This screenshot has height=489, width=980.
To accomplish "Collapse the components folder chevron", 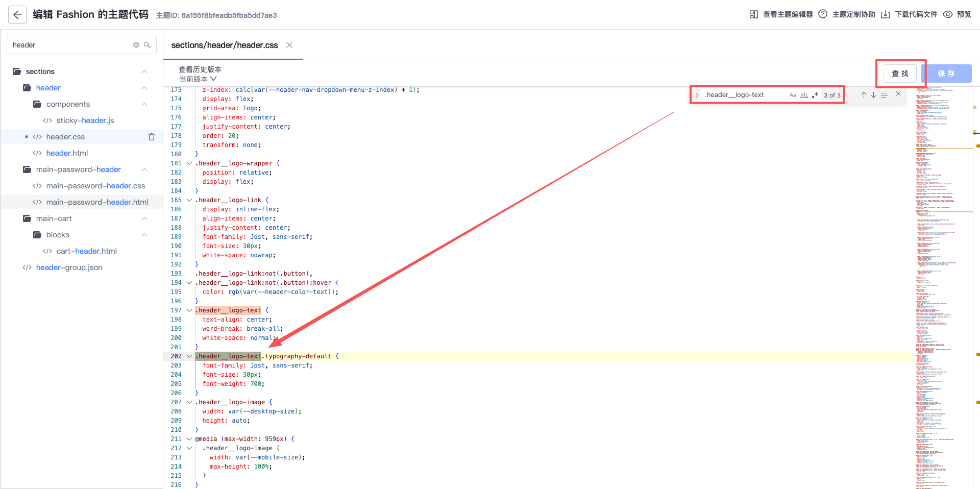I will coord(144,104).
